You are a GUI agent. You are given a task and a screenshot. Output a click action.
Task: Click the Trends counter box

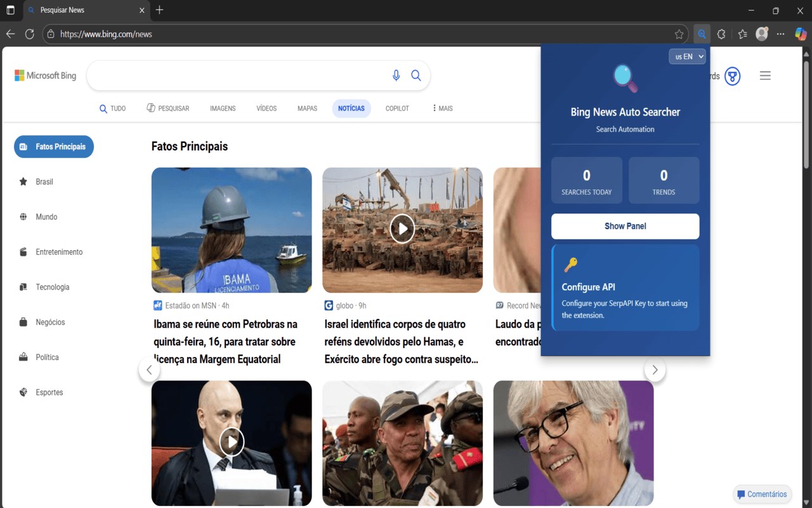(664, 180)
